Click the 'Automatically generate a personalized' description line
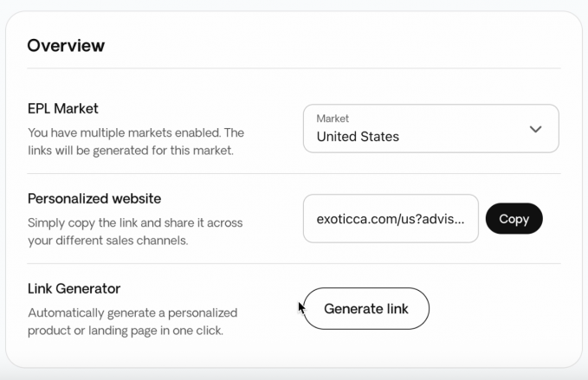The width and height of the screenshot is (588, 380). [132, 313]
